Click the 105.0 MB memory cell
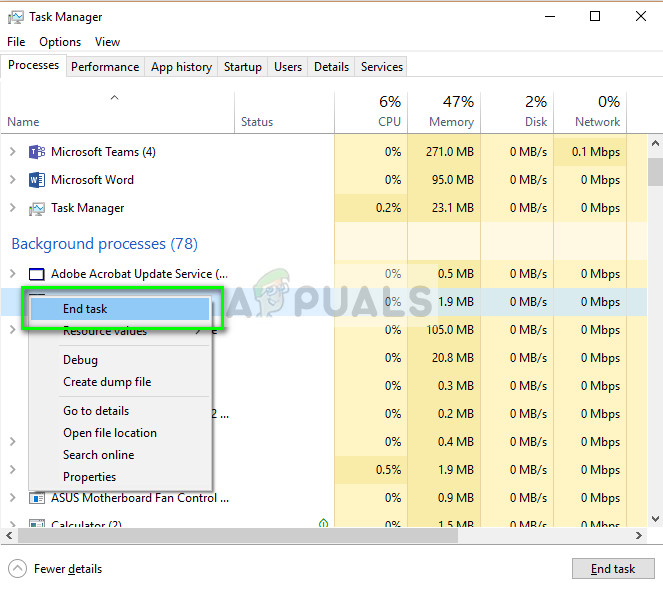This screenshot has height=590, width=663. [x=444, y=329]
